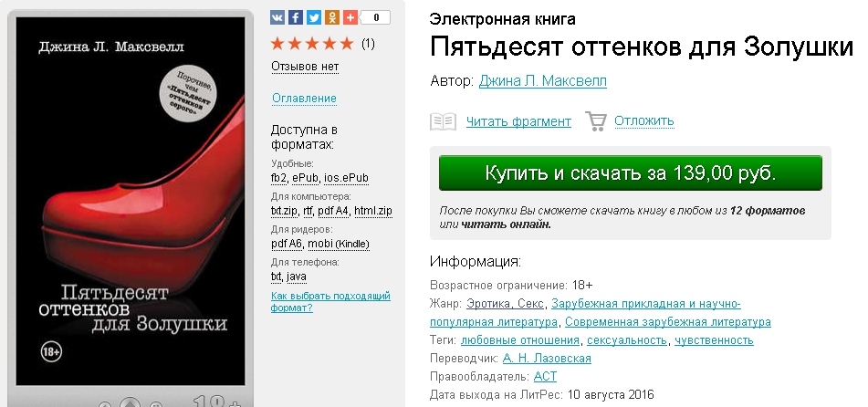Select the fb2 format
Image resolution: width=868 pixels, height=407 pixels.
click(279, 178)
